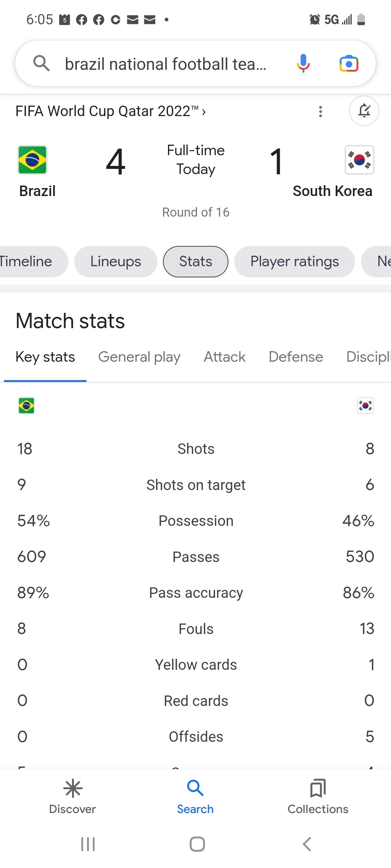
Task: Tap the South Korea flag logo
Action: click(359, 160)
